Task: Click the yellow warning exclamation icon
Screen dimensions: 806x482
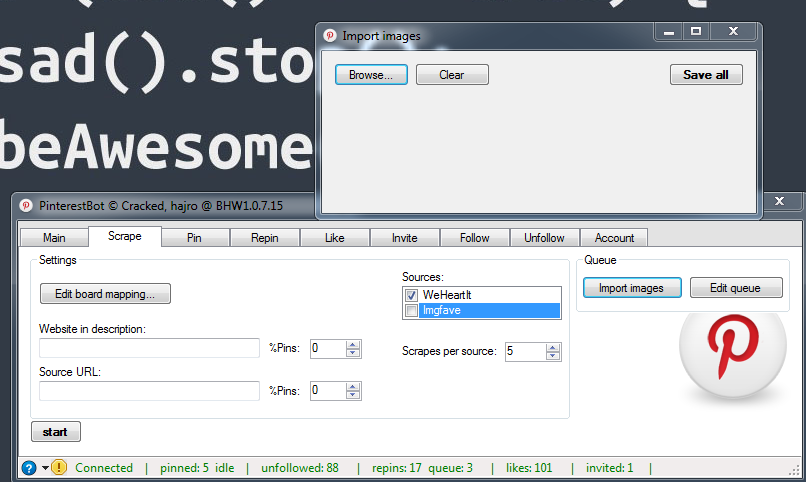Action: coord(59,468)
